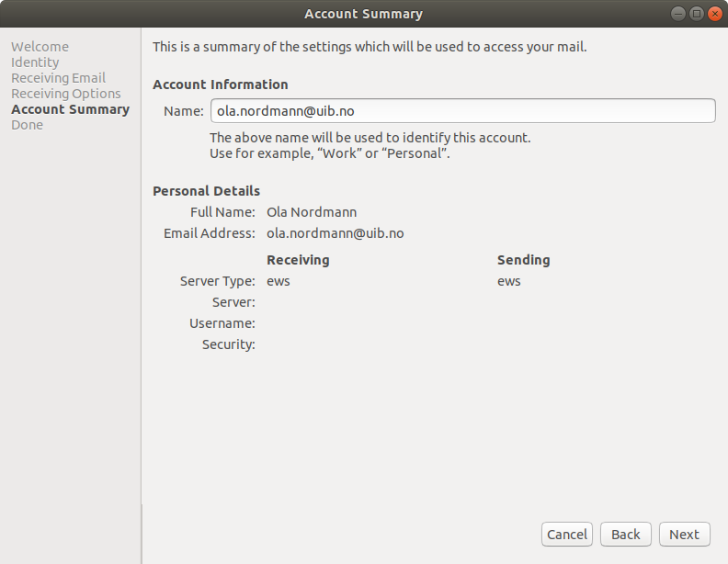Open the Receiving Options step
Viewport: 728px width, 564px height.
(x=65, y=94)
